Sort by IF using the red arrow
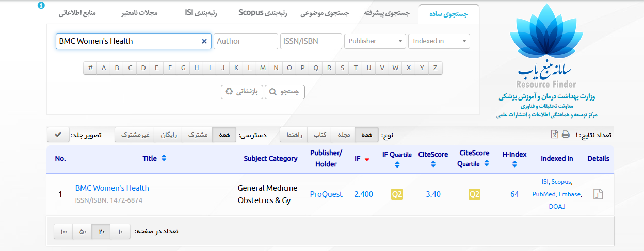The height and width of the screenshot is (251, 644). pos(367,159)
